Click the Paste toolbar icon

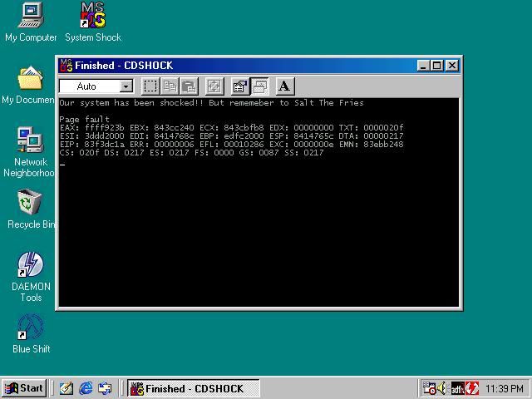tap(189, 86)
